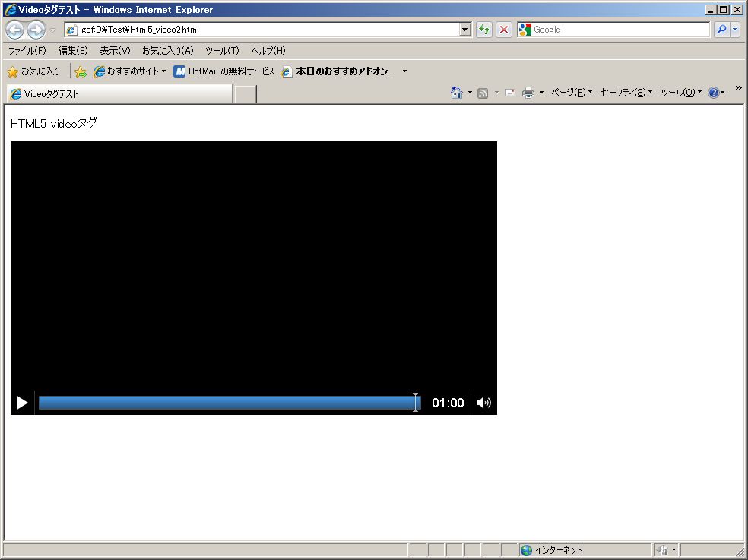Refresh the page using the reload icon
Image resolution: width=748 pixels, height=560 pixels.
coord(484,30)
